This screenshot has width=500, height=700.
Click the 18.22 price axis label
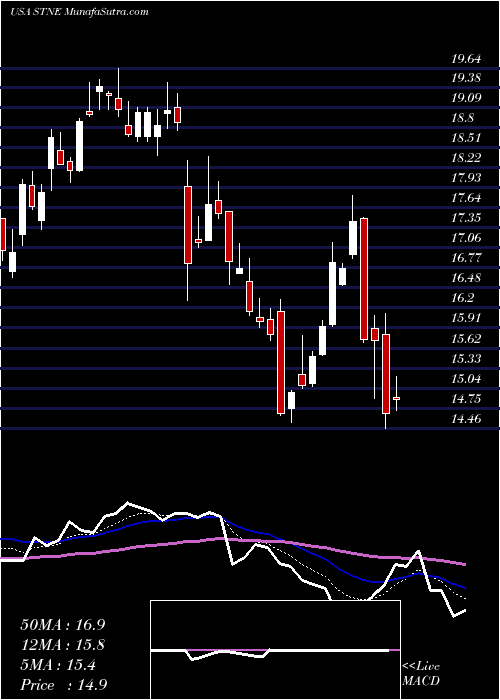tap(466, 158)
